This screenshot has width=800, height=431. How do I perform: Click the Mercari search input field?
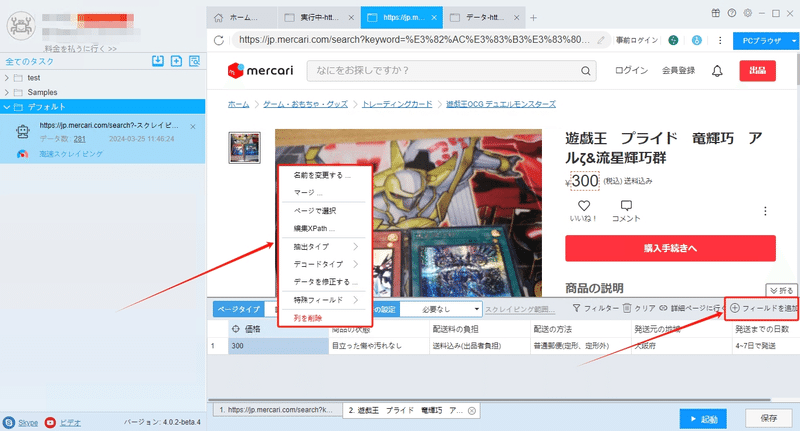point(444,71)
